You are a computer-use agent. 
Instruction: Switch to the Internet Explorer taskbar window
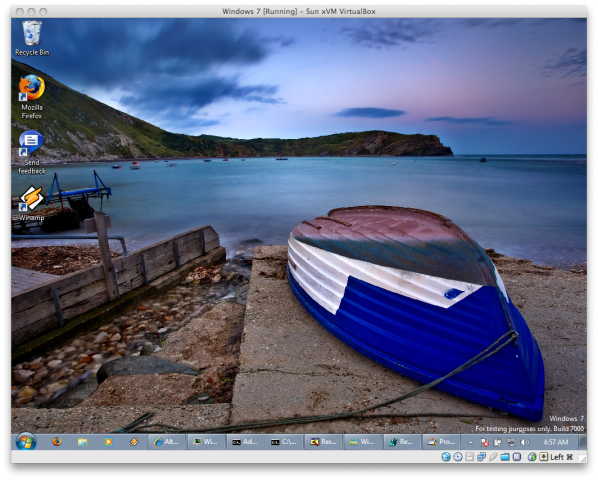pyautogui.click(x=167, y=442)
